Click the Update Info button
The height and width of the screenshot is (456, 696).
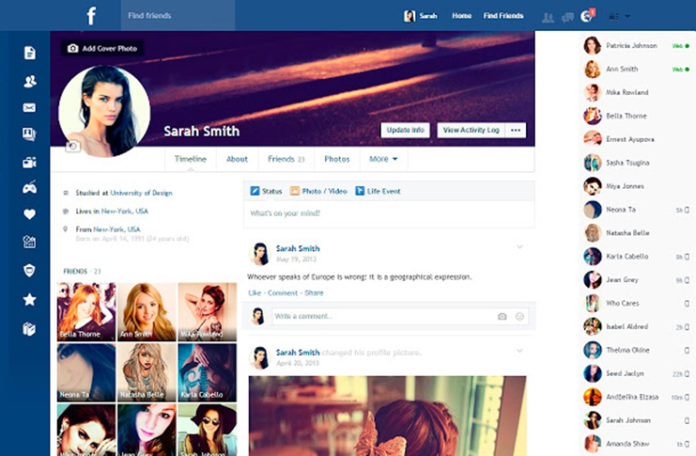pos(406,130)
